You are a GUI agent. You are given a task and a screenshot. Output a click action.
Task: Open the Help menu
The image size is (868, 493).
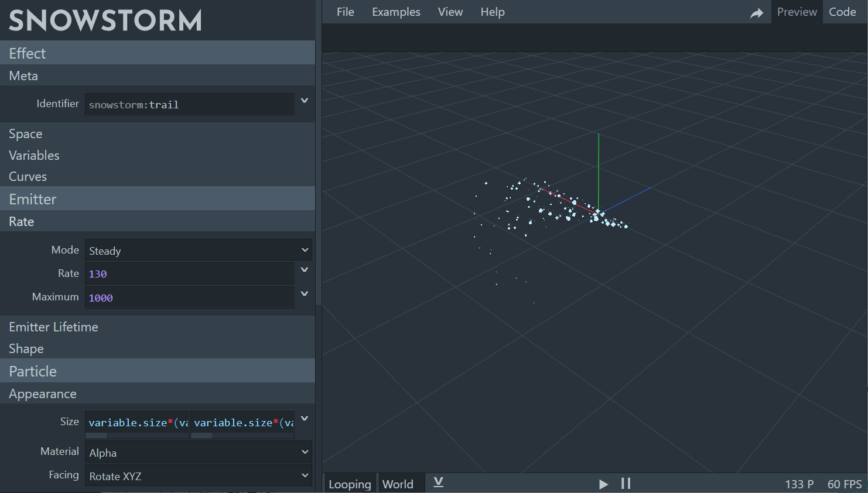(x=493, y=12)
